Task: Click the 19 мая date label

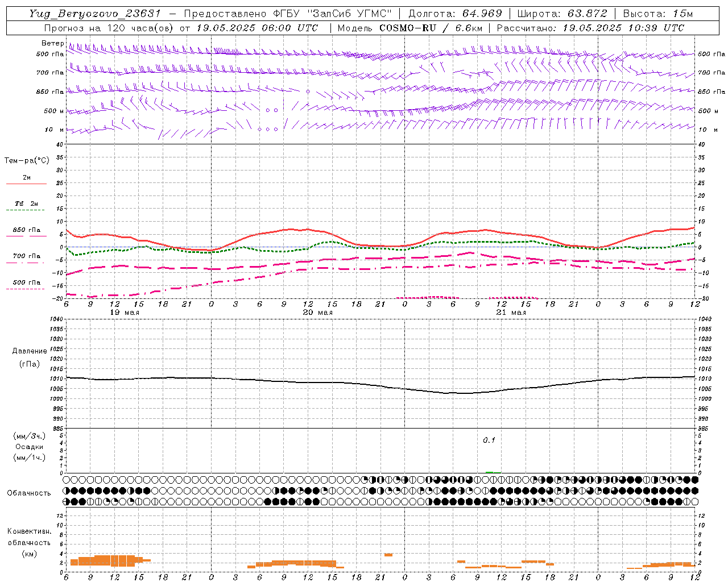Action: [125, 313]
